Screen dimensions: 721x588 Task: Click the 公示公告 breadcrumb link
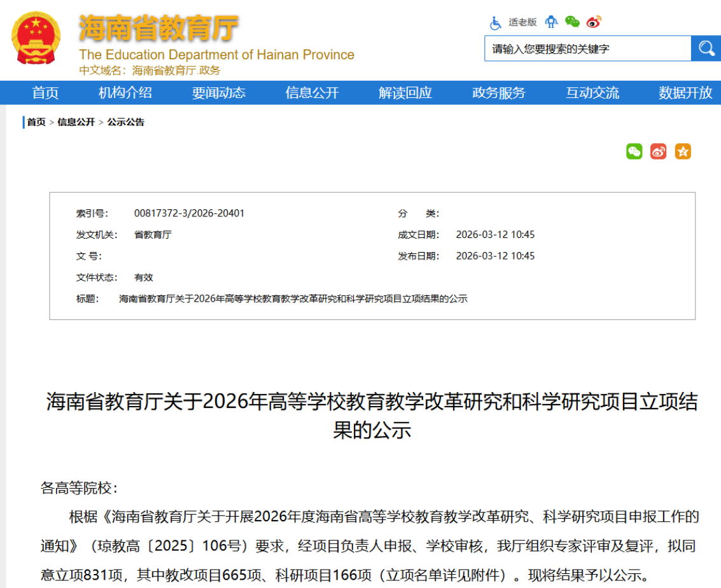(x=126, y=122)
